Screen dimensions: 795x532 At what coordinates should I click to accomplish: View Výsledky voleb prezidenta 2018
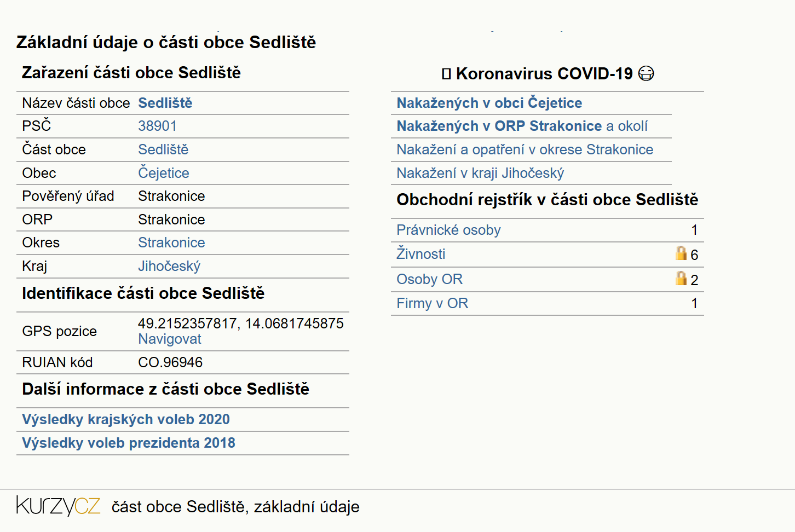tap(129, 443)
